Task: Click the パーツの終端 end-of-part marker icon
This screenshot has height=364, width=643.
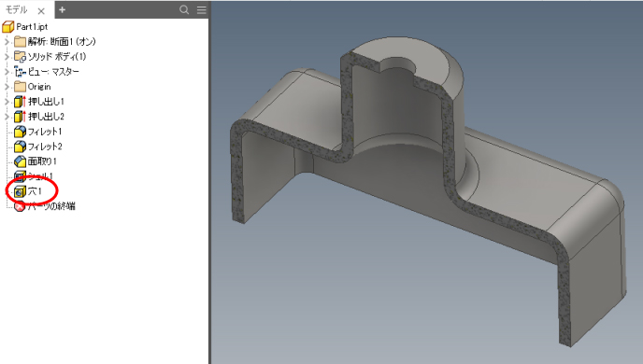Action: 20,206
